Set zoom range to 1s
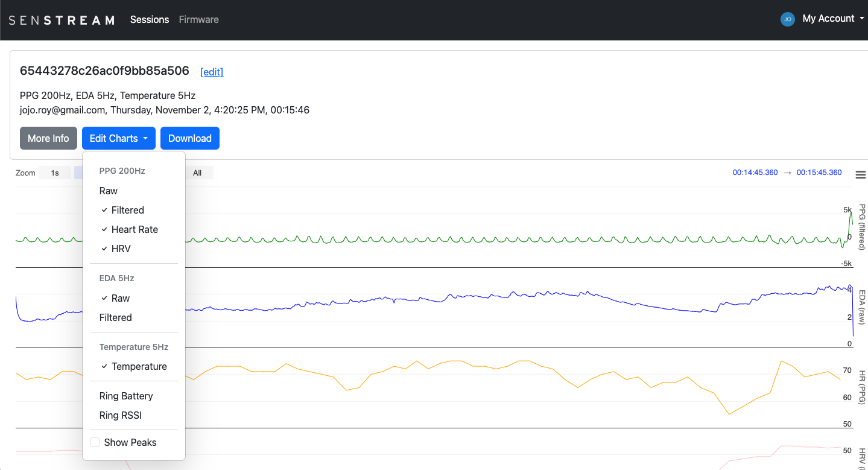The width and height of the screenshot is (868, 470). click(55, 173)
